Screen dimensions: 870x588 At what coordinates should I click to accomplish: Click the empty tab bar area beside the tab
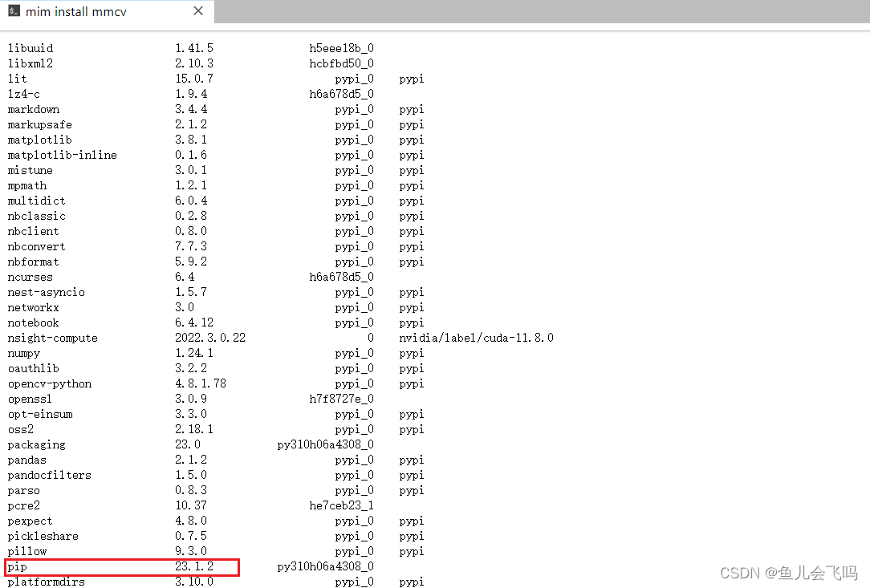coord(482,11)
